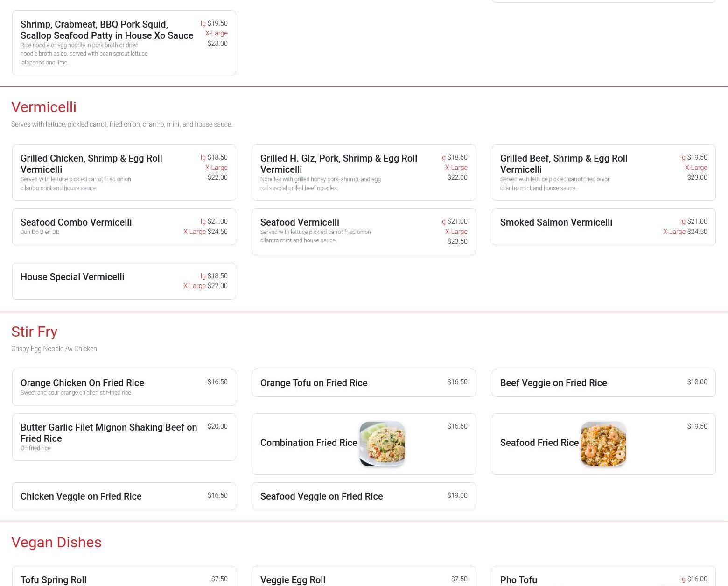Open the Seafood Combo Vermicelli item

[124, 226]
